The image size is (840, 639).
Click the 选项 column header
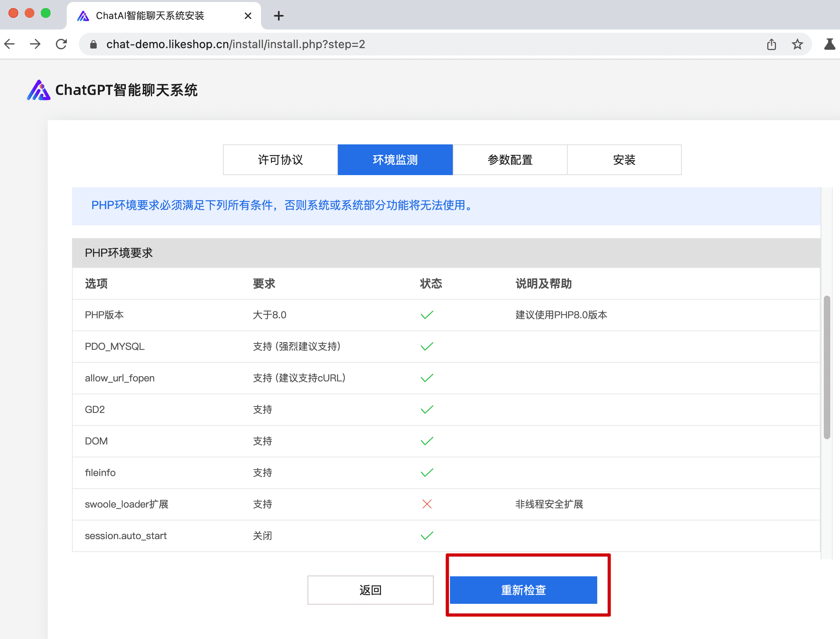pyautogui.click(x=96, y=284)
